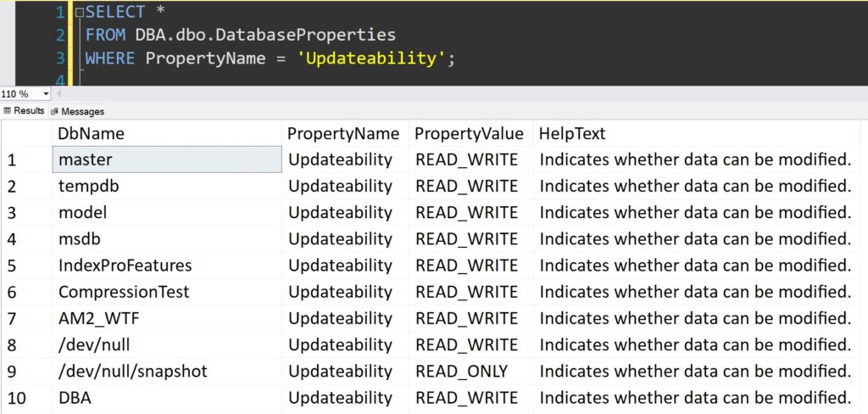Image resolution: width=868 pixels, height=414 pixels.
Task: Click Updateability cell in the msdb row
Action: [x=346, y=239]
